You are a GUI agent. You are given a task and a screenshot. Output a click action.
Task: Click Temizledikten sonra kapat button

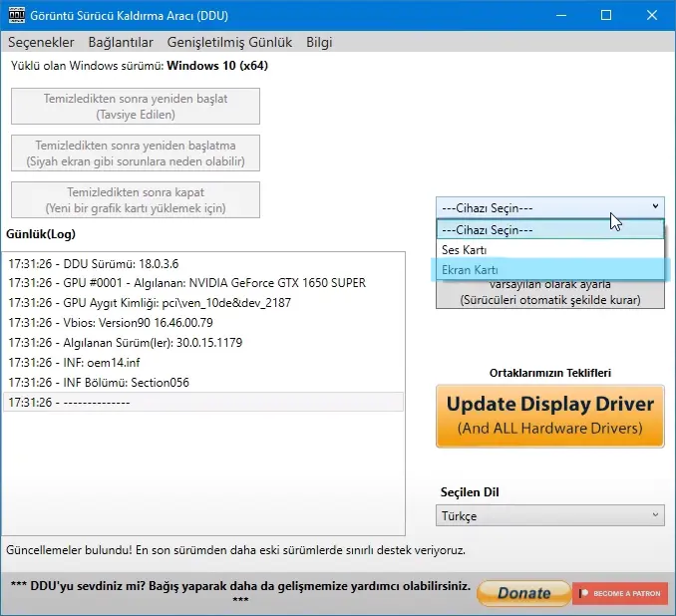point(136,200)
